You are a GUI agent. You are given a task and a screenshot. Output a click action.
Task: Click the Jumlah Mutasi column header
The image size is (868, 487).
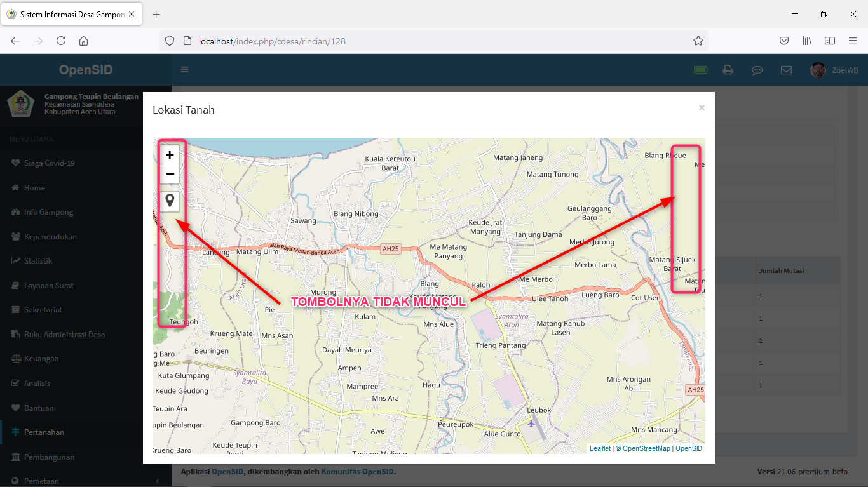pyautogui.click(x=781, y=270)
